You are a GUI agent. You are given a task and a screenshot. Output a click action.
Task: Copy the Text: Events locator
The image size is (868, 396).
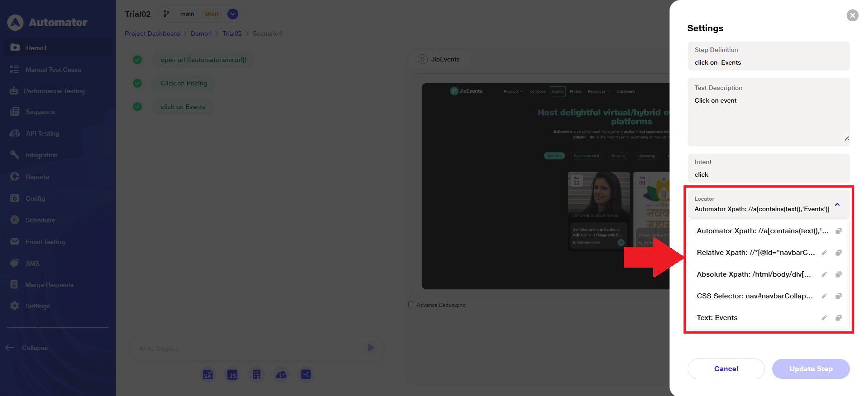pos(838,318)
